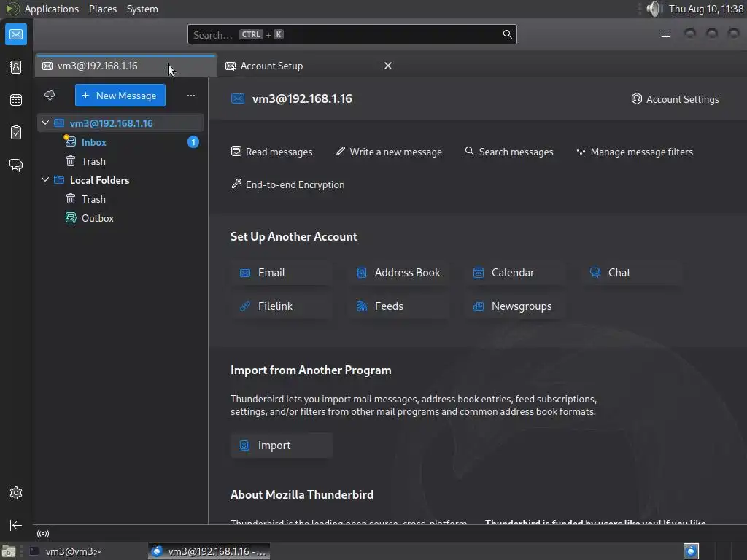Set up a Newsgroups account
The width and height of the screenshot is (747, 560).
[x=515, y=306]
